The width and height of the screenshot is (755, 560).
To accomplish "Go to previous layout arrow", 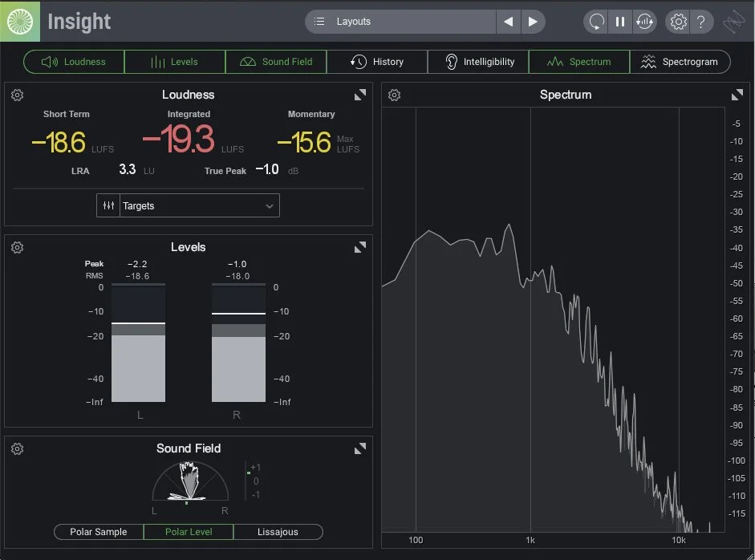I will pyautogui.click(x=508, y=22).
